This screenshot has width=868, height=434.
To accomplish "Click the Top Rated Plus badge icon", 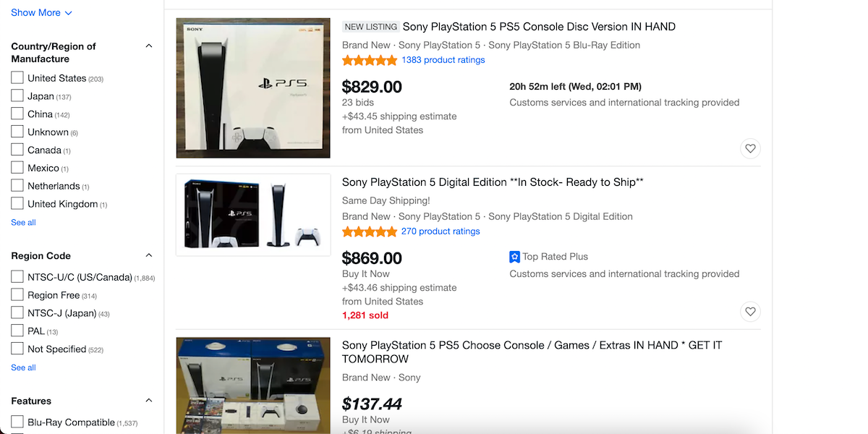I will pos(515,257).
